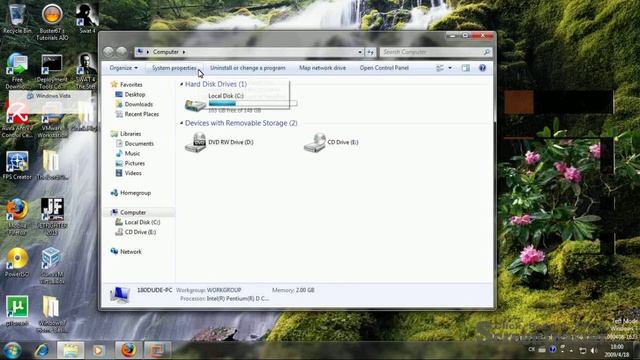This screenshot has width=640, height=360.
Task: Click breadcrumb arrow after Computer
Action: 184,52
